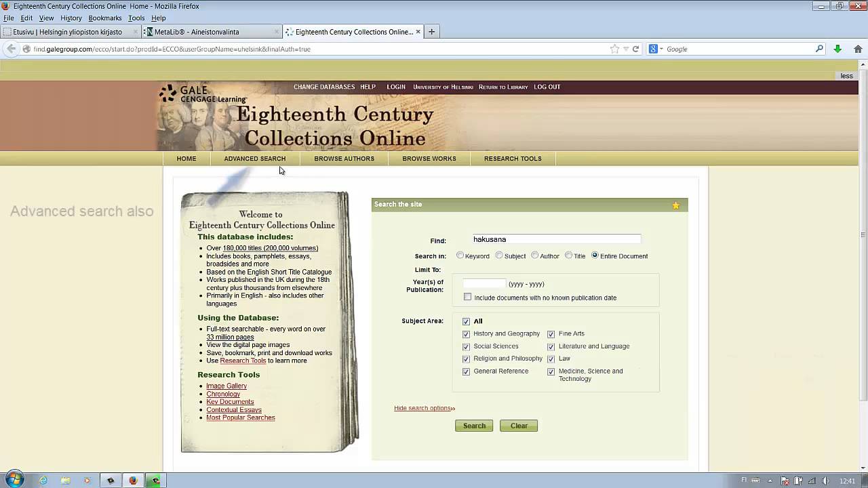Go to ADVANCED SEARCH page

[255, 159]
